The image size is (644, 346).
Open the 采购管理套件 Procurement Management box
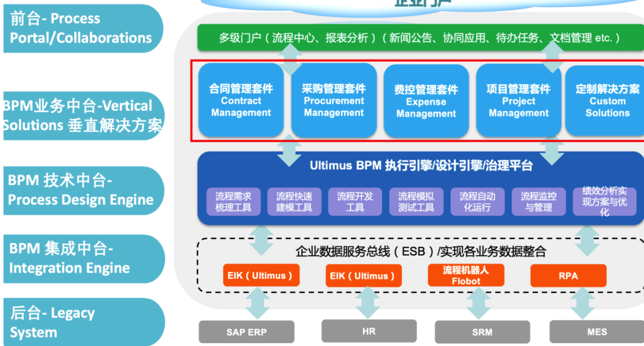coord(334,100)
